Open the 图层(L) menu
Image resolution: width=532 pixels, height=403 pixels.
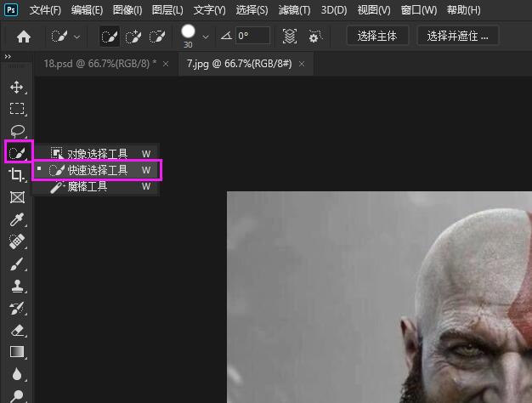[x=167, y=10]
